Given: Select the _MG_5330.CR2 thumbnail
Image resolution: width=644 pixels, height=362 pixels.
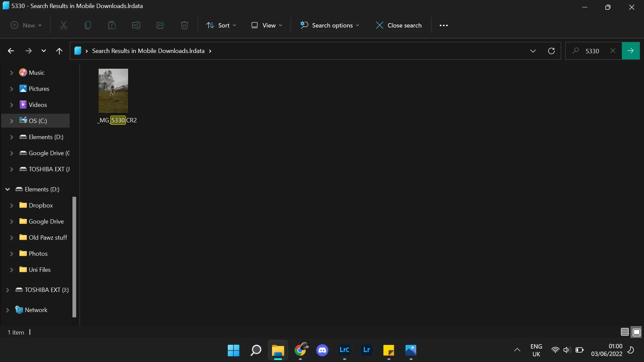Looking at the screenshot, I should click(x=113, y=91).
